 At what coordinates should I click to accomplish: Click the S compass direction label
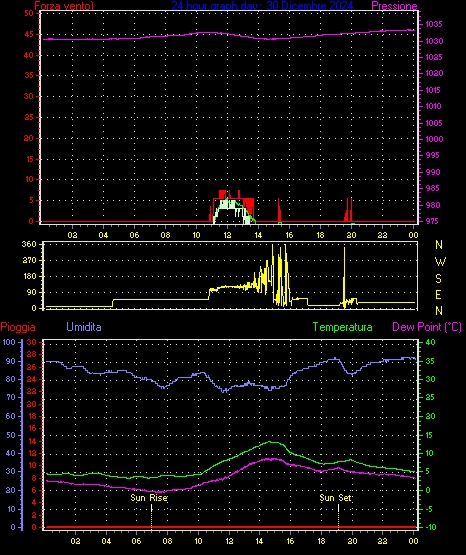(x=438, y=279)
